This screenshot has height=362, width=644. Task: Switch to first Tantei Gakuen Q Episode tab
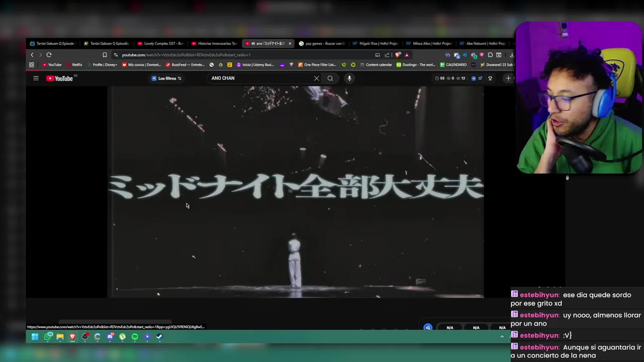(53, 44)
